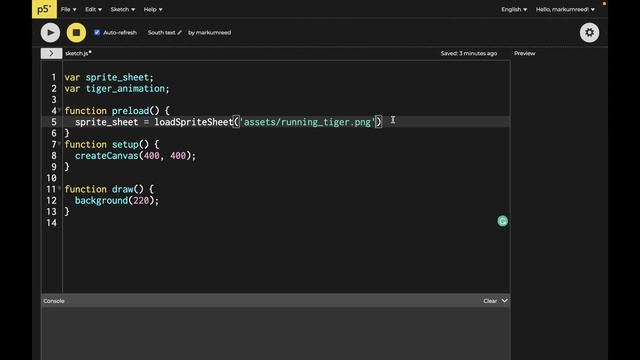Clear the console output
Screen dimensions: 640x360
click(490, 301)
